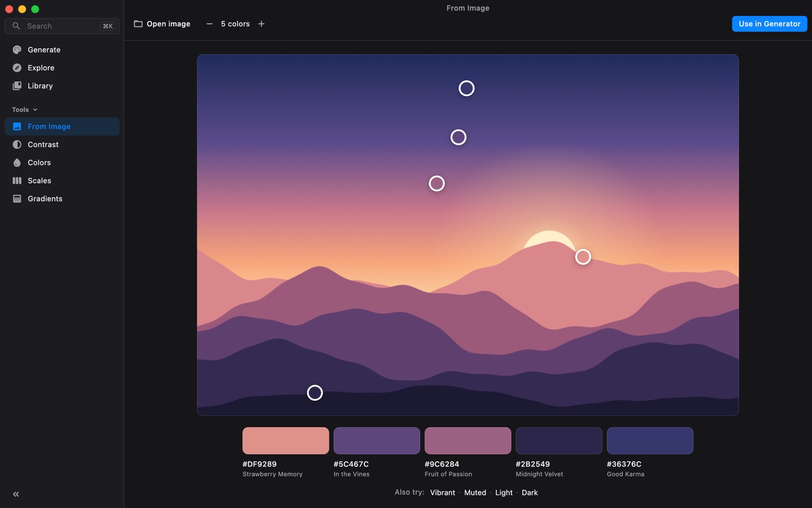Screen dimensions: 812x508
Task: Click inside the Search input field
Action: (x=62, y=26)
